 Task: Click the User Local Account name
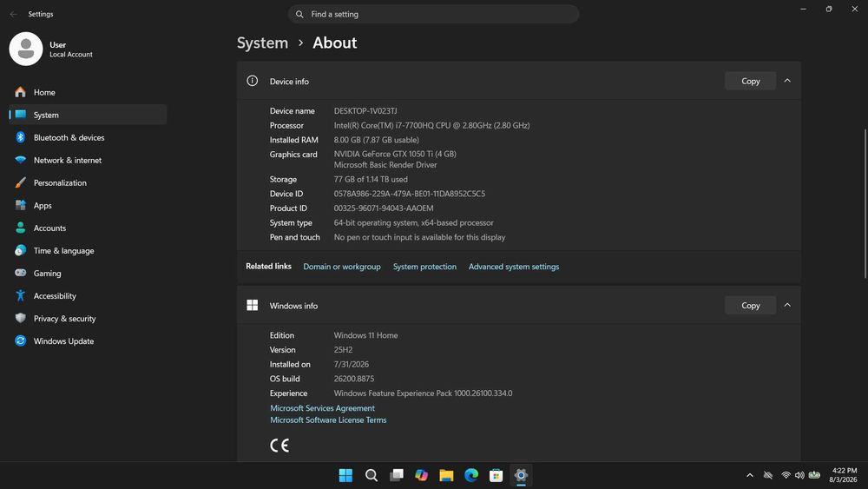(x=71, y=49)
